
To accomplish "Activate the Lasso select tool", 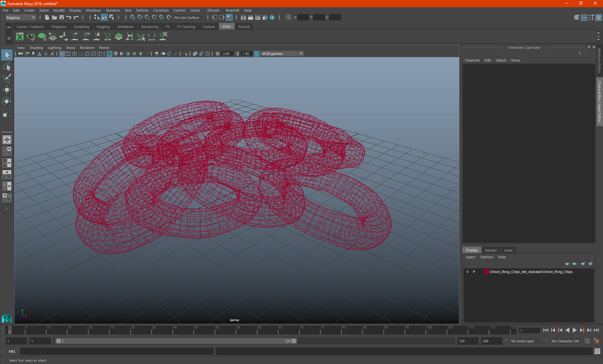I will coord(7,67).
